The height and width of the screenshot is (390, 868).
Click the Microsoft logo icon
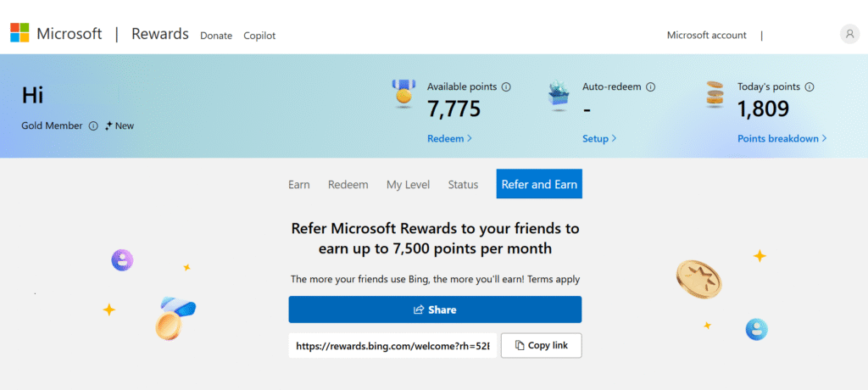(20, 34)
